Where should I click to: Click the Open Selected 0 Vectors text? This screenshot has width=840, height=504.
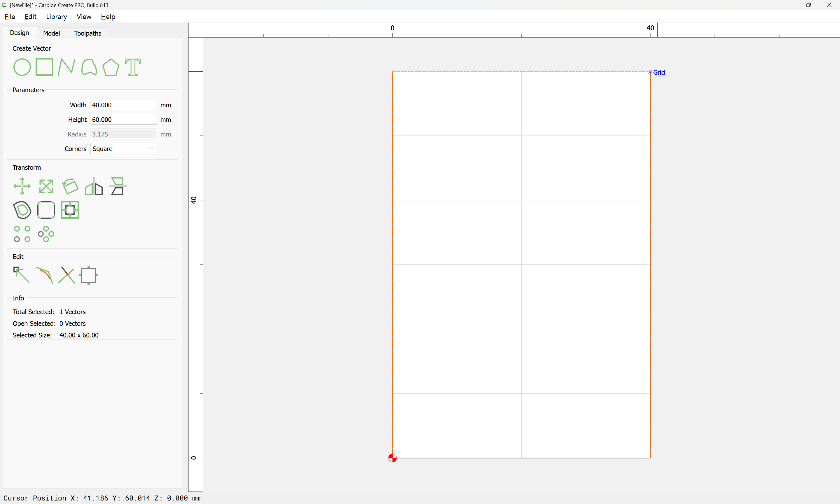click(49, 324)
